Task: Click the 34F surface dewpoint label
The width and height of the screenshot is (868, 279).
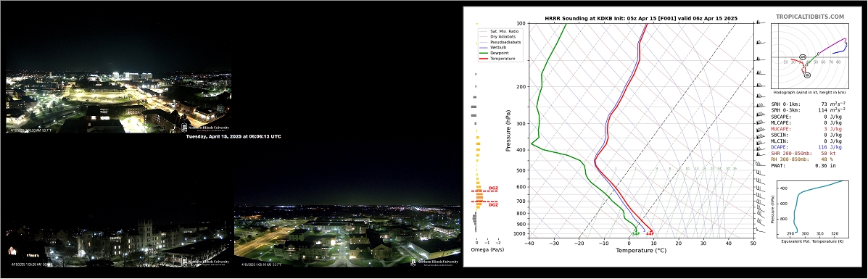Action: click(x=635, y=233)
